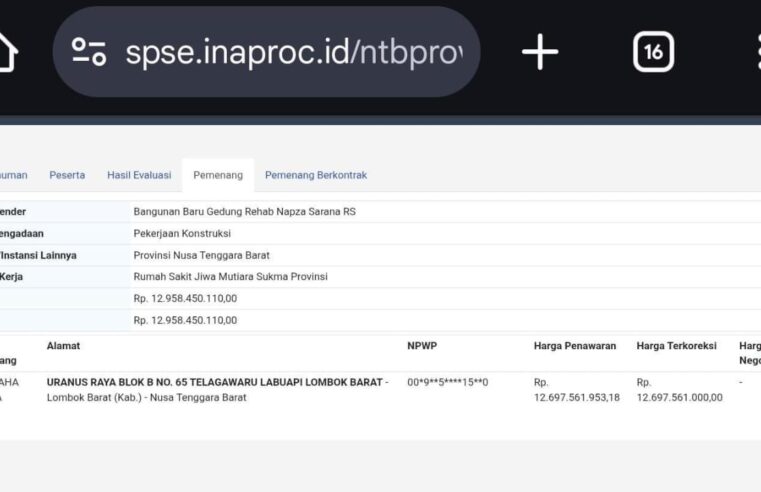
Task: Select the Pemenang tab
Action: pos(218,175)
